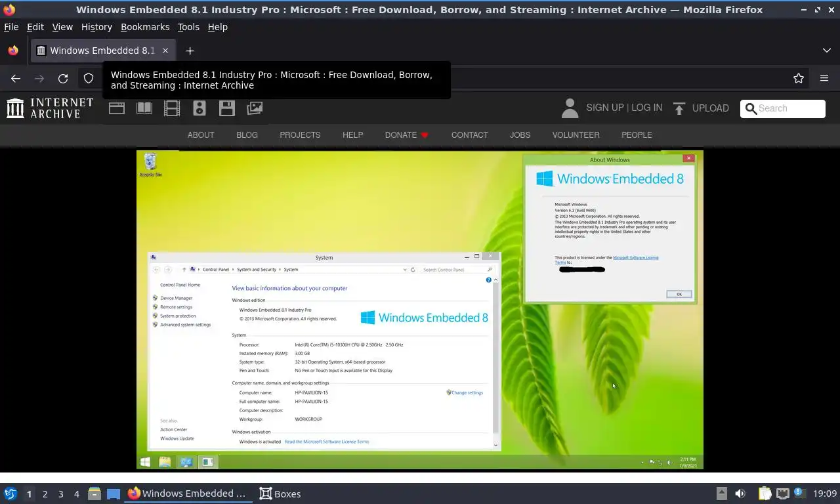Open the History menu

(96, 27)
